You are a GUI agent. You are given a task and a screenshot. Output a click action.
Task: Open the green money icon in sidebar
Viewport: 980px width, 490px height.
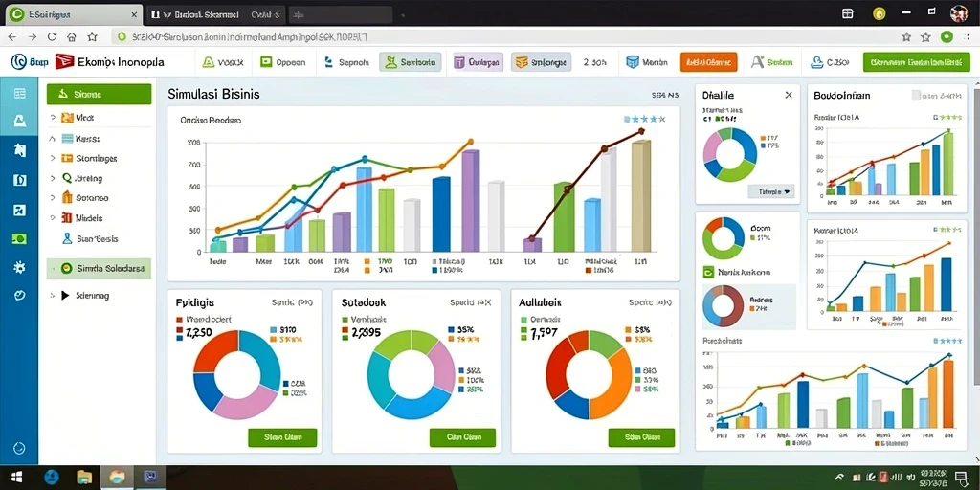[x=19, y=238]
